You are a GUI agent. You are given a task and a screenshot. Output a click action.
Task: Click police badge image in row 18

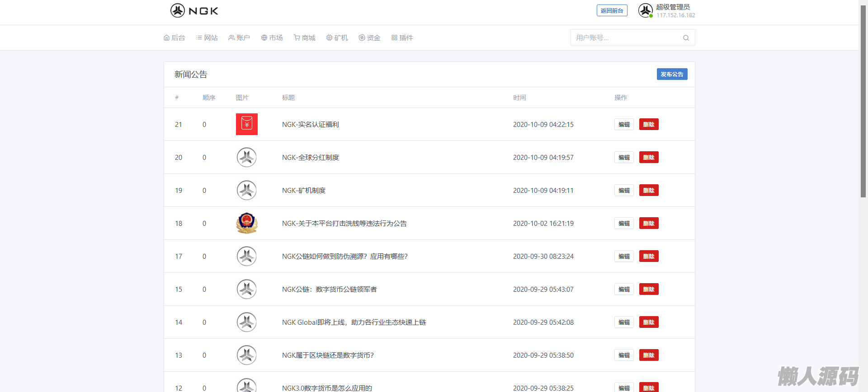coord(247,223)
